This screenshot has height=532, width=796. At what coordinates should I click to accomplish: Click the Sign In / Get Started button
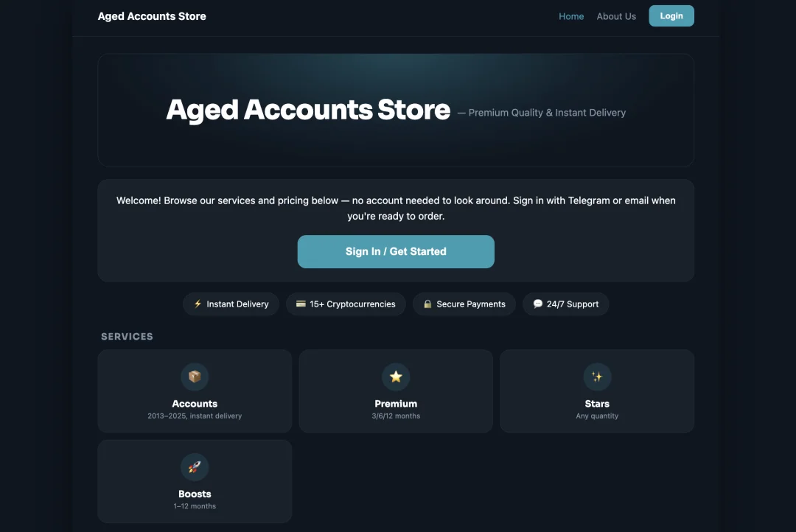396,251
